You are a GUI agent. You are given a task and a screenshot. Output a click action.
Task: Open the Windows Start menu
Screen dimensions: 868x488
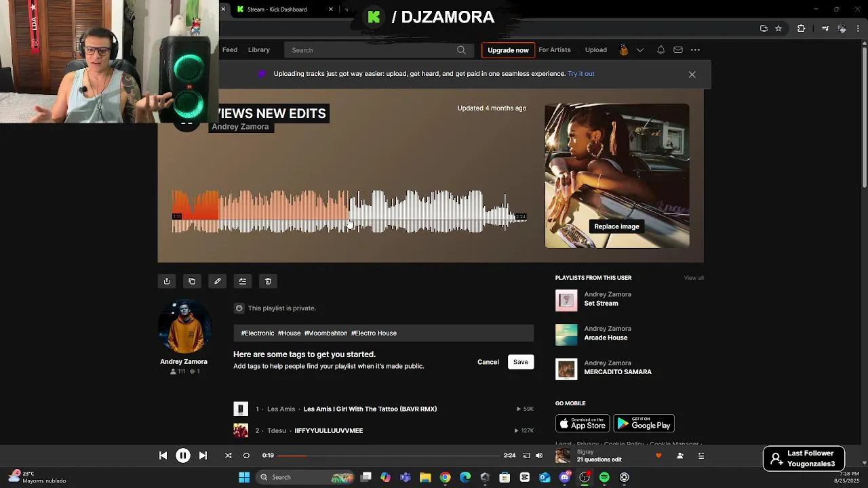point(244,477)
